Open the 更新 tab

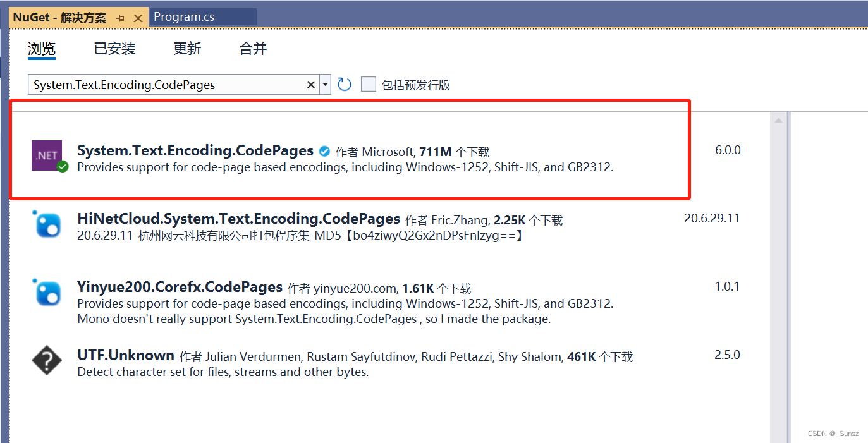coord(186,49)
